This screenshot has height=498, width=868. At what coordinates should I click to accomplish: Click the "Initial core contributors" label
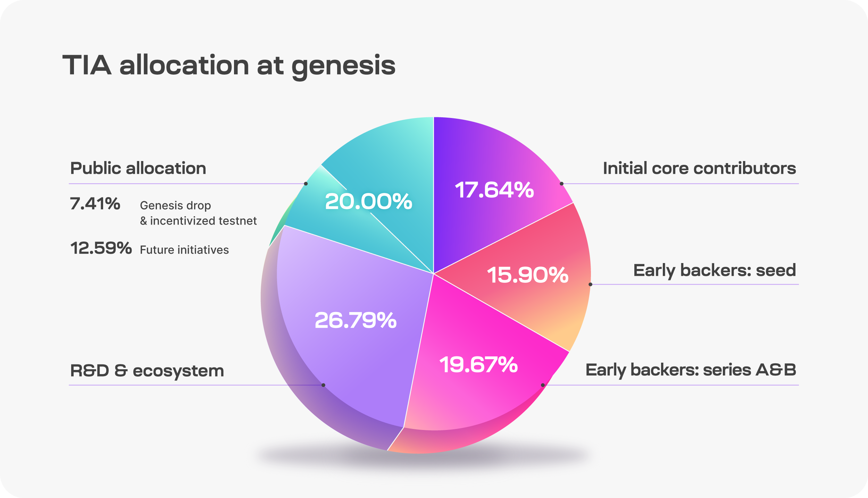point(699,168)
